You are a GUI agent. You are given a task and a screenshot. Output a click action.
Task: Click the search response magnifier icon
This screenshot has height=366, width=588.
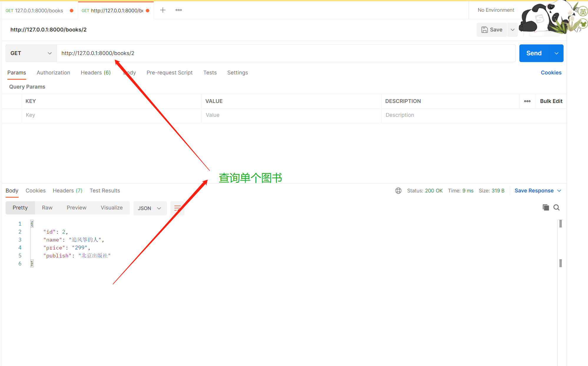pyautogui.click(x=556, y=207)
